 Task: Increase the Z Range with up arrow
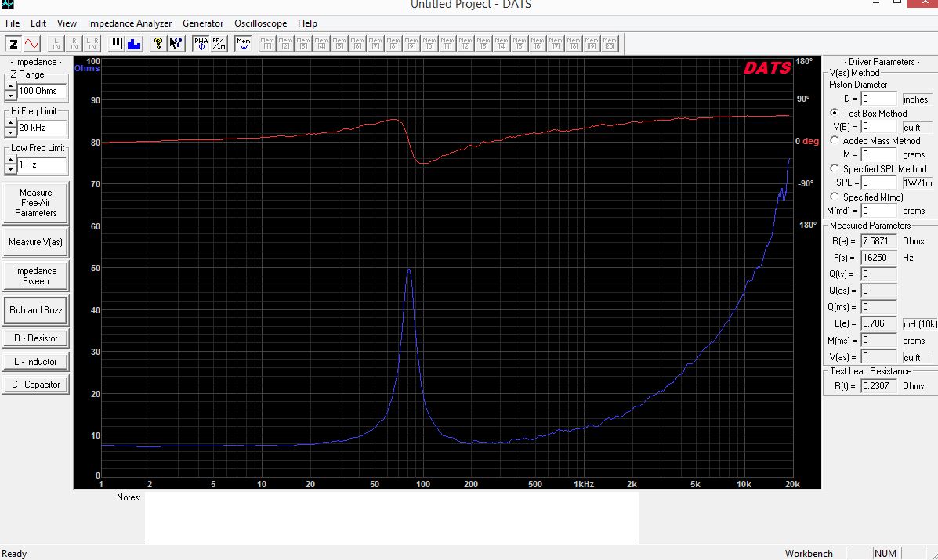[x=10, y=87]
